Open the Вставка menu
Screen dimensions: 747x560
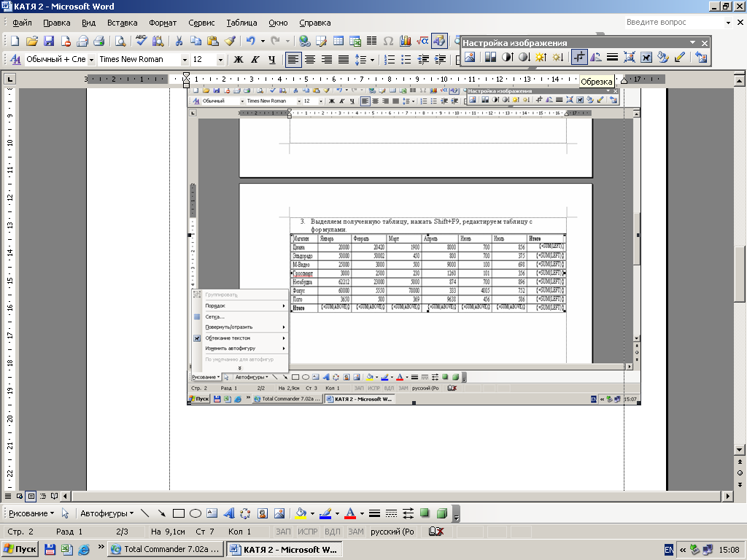coord(122,23)
